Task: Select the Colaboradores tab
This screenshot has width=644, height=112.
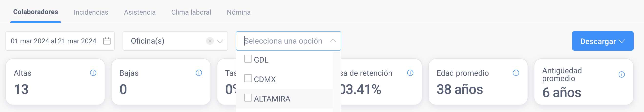Action: [x=35, y=12]
